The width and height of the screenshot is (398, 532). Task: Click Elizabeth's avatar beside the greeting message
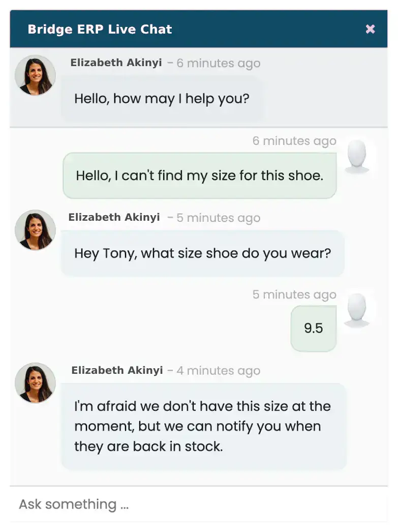(x=35, y=75)
